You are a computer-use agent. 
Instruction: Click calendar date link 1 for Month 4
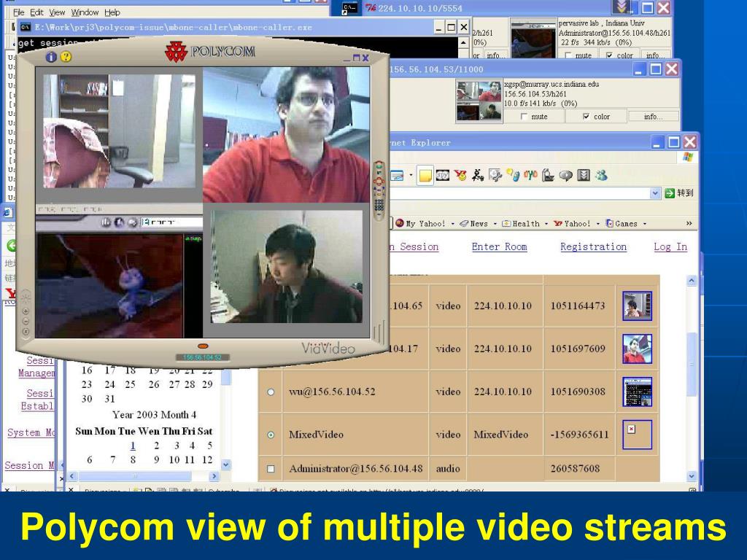pos(133,446)
